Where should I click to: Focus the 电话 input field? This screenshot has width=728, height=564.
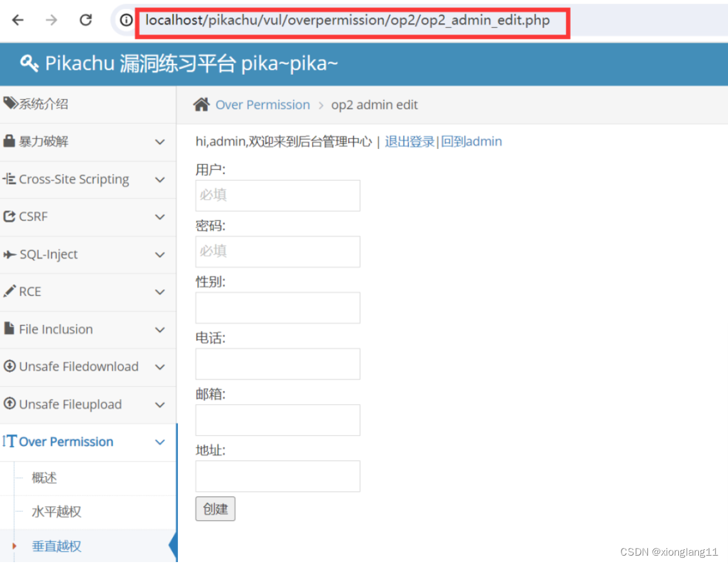(278, 364)
